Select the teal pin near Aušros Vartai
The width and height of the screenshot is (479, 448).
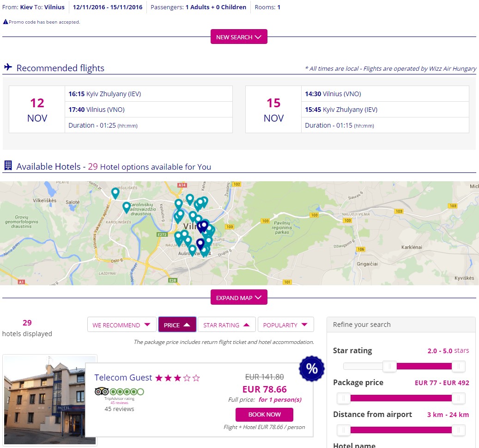click(x=192, y=250)
